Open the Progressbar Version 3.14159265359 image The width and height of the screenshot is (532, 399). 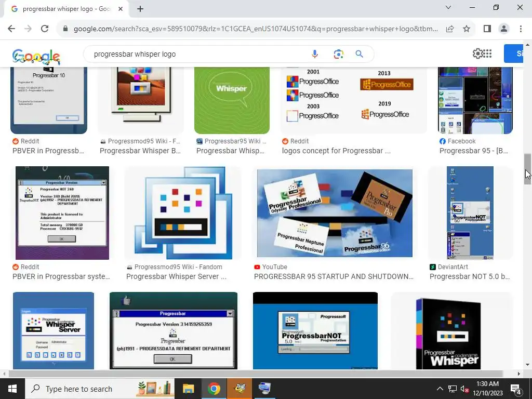174,330
